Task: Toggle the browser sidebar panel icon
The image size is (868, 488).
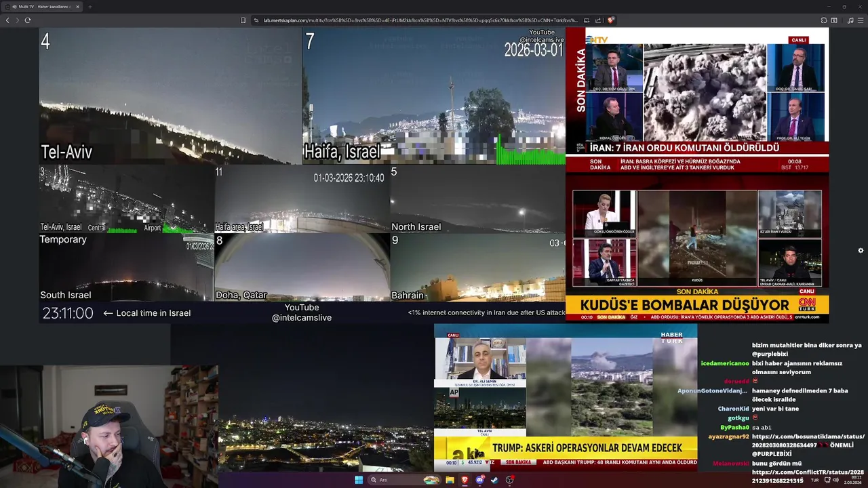Action: (834, 20)
